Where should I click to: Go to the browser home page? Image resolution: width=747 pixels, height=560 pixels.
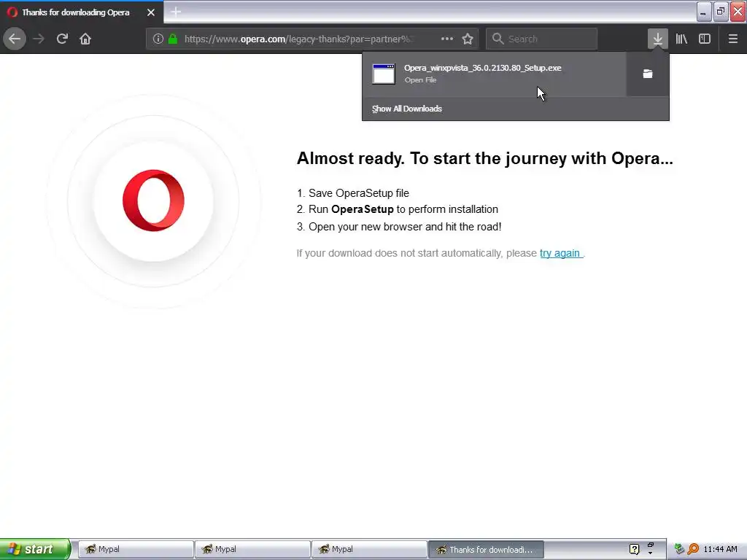click(85, 39)
